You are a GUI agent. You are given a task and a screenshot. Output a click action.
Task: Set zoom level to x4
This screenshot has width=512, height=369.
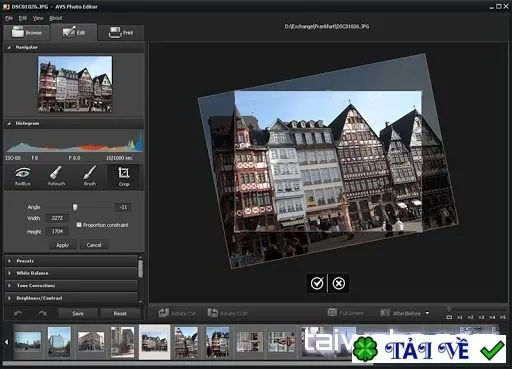pos(492,317)
